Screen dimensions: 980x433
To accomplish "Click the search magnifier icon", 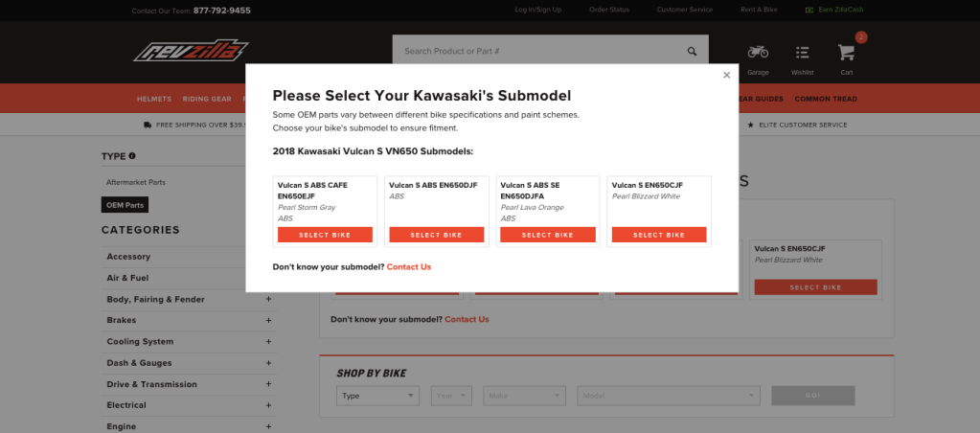I will click(692, 51).
